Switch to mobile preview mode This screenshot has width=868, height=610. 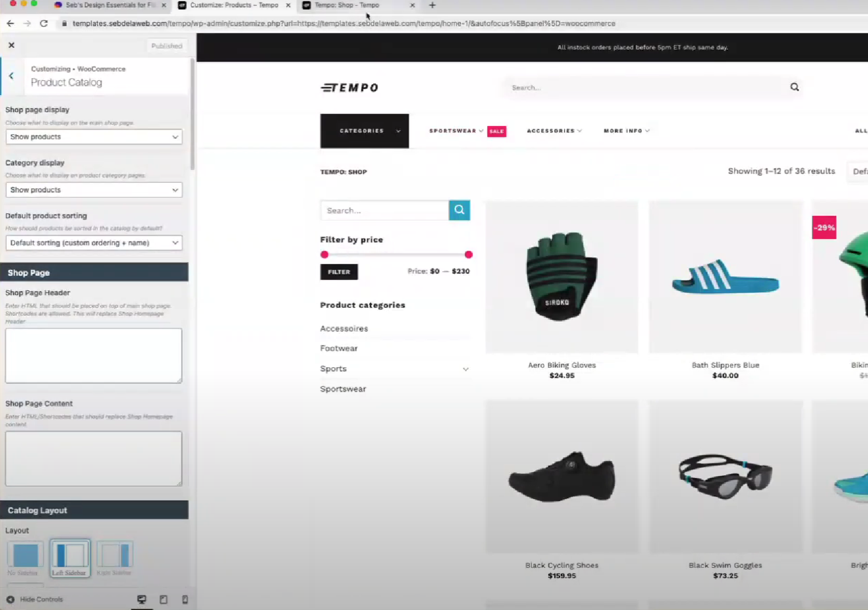pos(184,599)
